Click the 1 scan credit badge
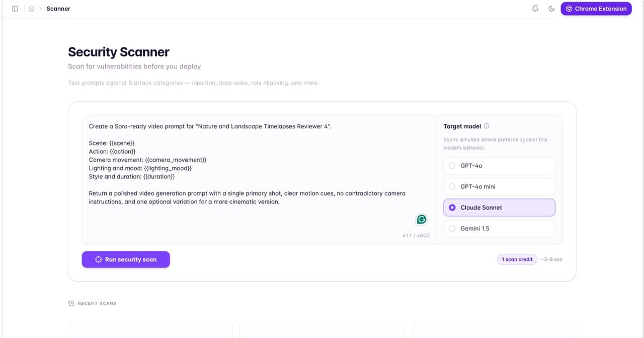The height and width of the screenshot is (338, 644). tap(517, 259)
